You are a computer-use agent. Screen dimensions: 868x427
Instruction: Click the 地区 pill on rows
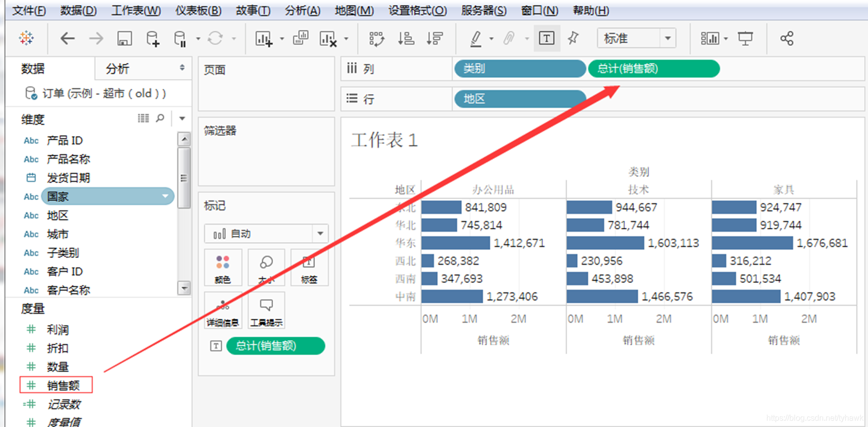pyautogui.click(x=520, y=99)
